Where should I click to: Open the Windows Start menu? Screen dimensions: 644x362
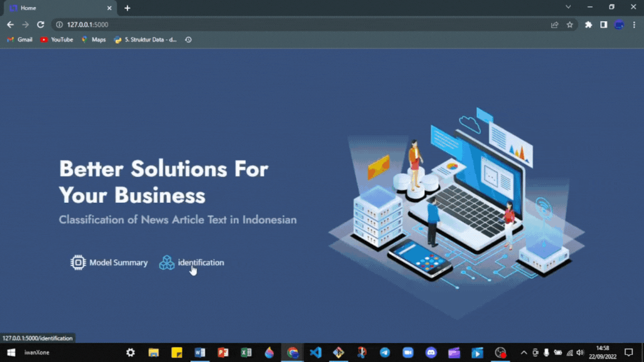tap(11, 353)
